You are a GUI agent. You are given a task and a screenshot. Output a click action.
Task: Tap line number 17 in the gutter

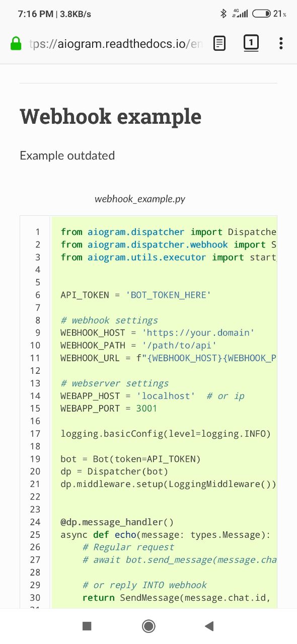35,433
